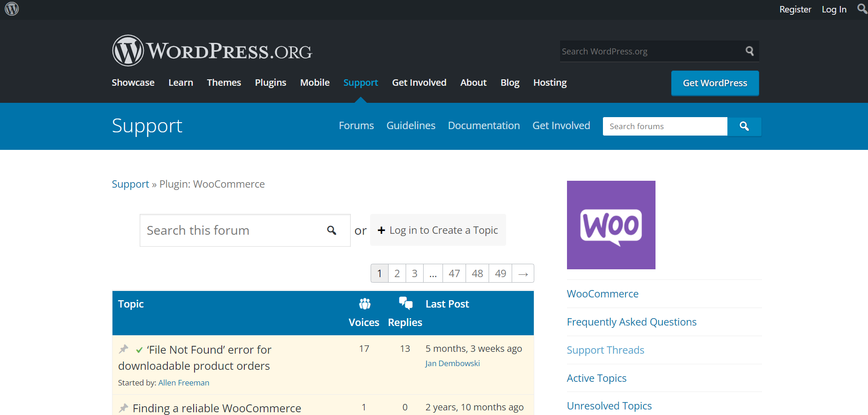Open the Support Threads sidebar link

click(x=605, y=350)
